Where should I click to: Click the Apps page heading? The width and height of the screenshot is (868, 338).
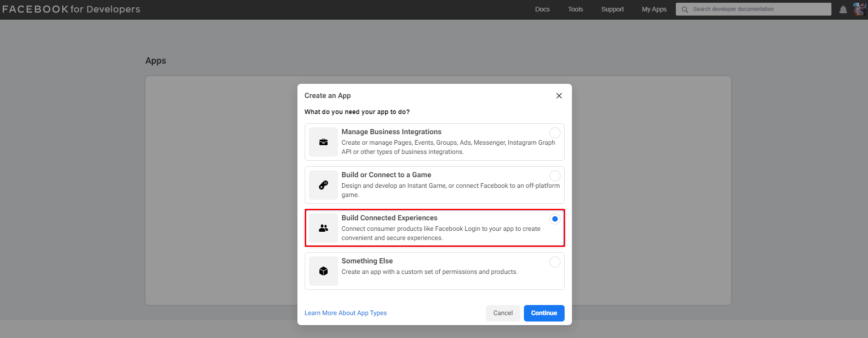156,61
